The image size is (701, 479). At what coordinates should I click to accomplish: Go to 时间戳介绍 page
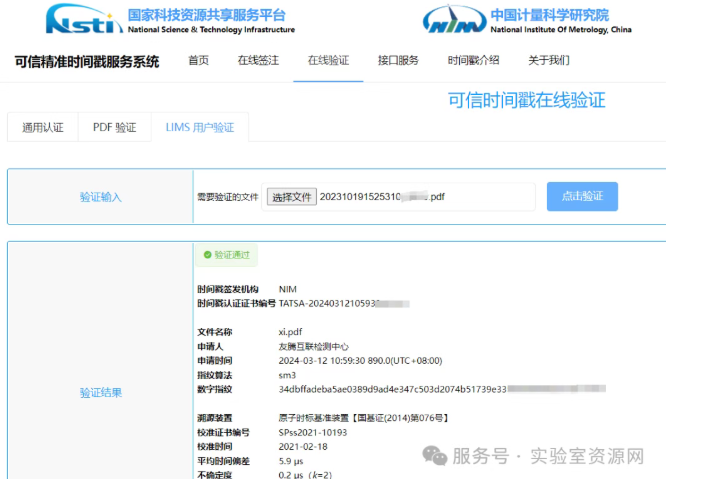pyautogui.click(x=473, y=60)
